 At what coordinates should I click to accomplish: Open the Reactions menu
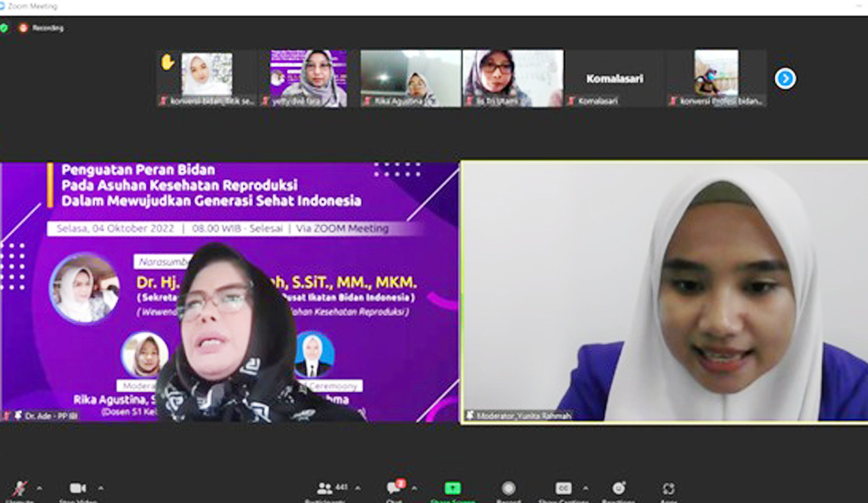click(x=619, y=489)
